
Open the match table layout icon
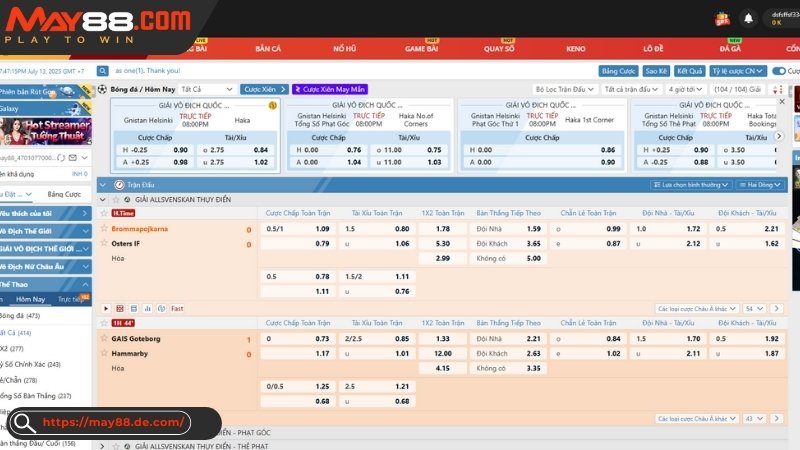134,308
